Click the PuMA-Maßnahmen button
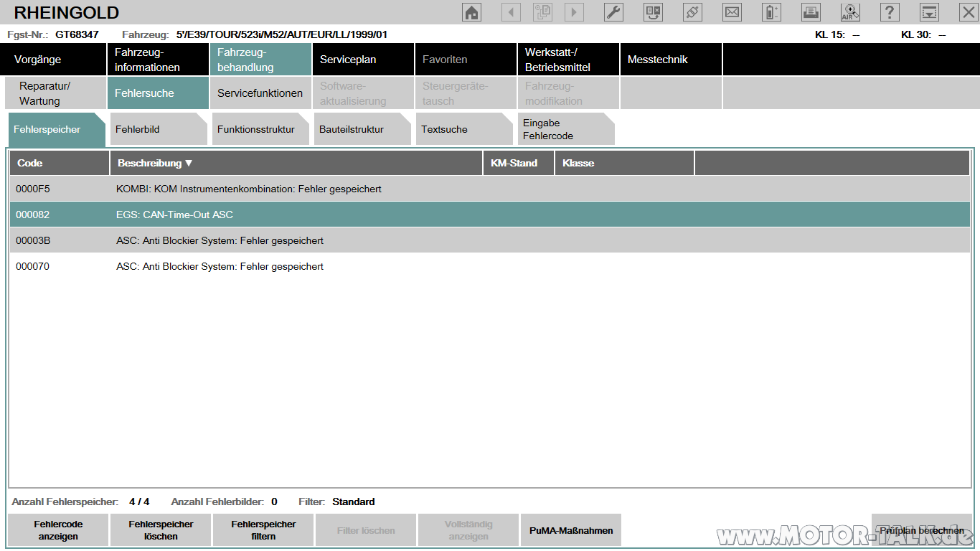980x551 pixels. click(571, 530)
